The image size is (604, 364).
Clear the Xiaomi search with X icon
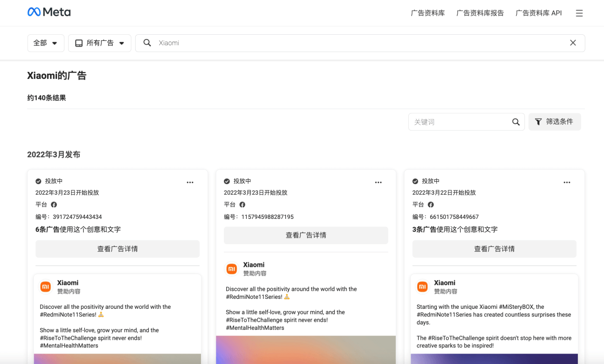click(x=573, y=43)
